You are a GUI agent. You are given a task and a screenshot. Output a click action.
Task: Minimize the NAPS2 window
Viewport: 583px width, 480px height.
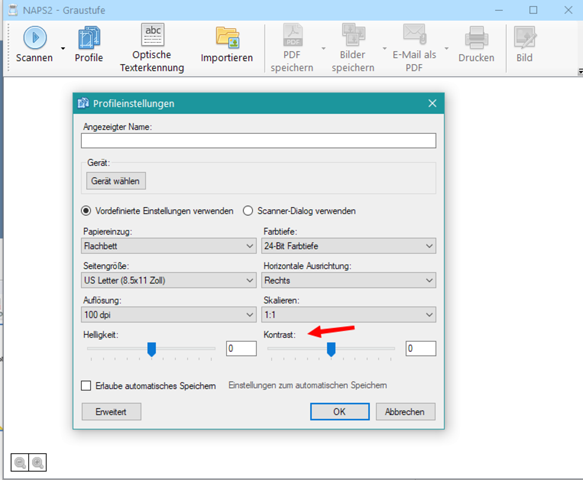coord(499,10)
